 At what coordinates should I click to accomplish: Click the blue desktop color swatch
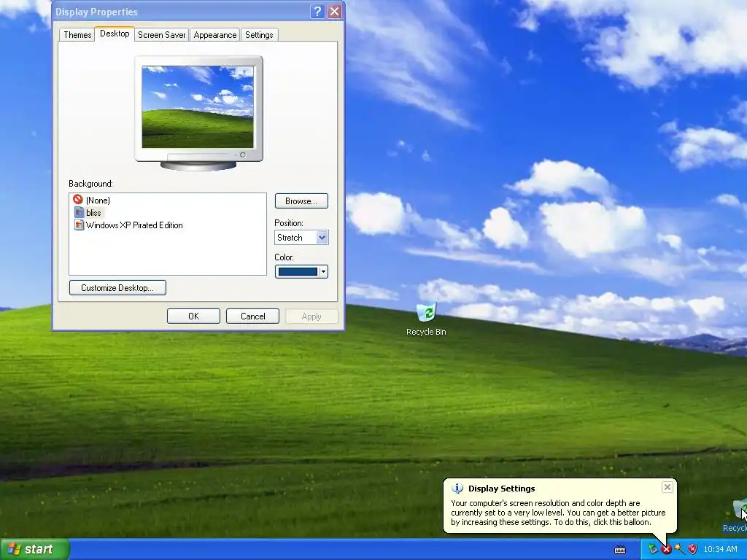[298, 271]
